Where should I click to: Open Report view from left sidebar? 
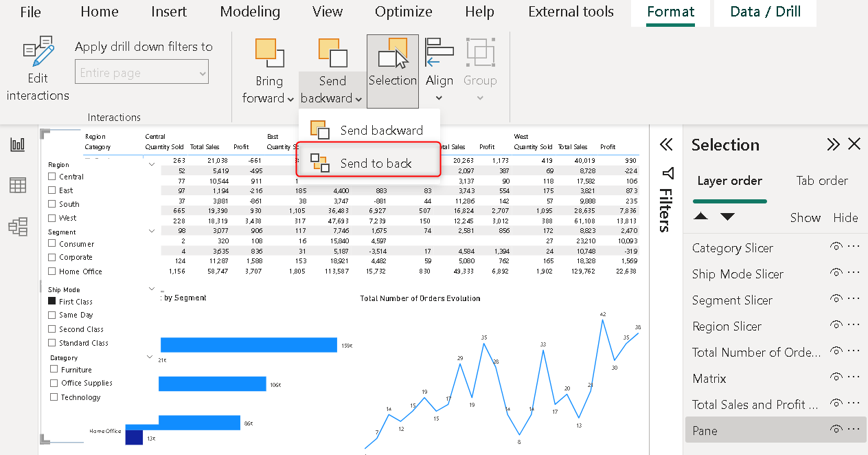tap(18, 144)
